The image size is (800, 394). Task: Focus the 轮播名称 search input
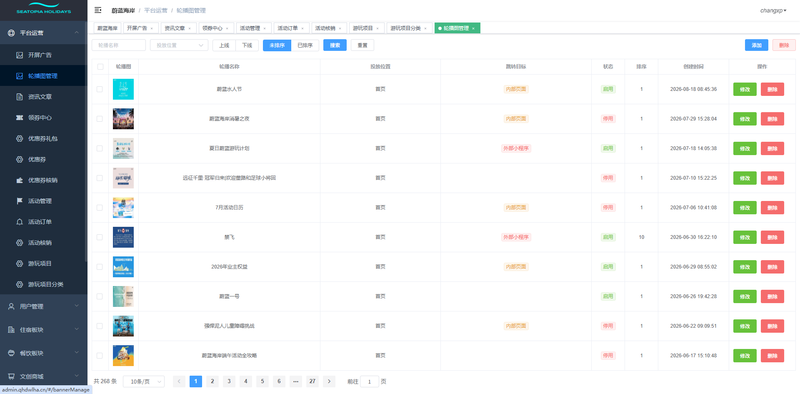(x=119, y=45)
